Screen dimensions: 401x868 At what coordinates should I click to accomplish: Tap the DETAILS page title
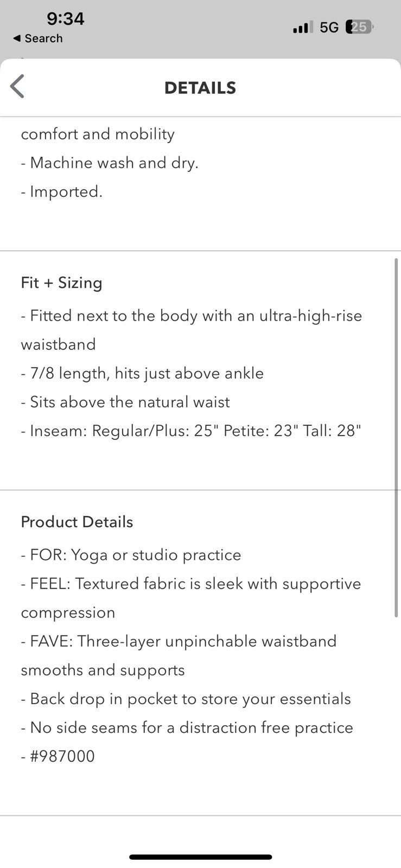(x=200, y=88)
